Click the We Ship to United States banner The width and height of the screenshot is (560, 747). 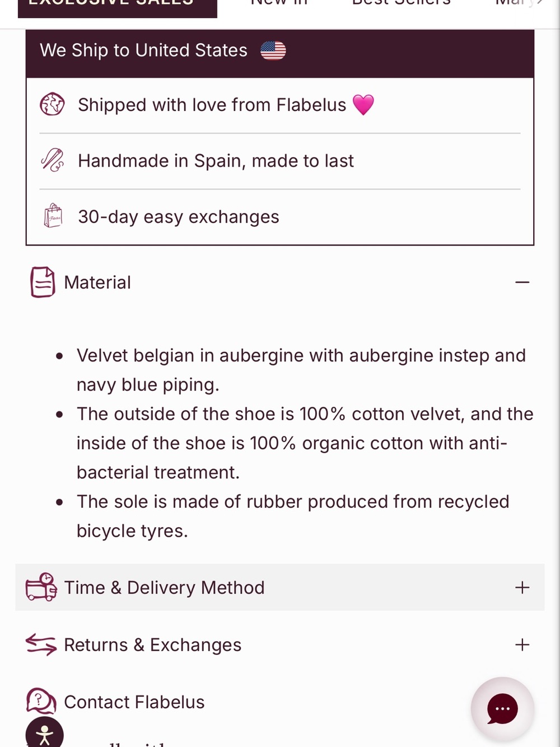(x=280, y=50)
